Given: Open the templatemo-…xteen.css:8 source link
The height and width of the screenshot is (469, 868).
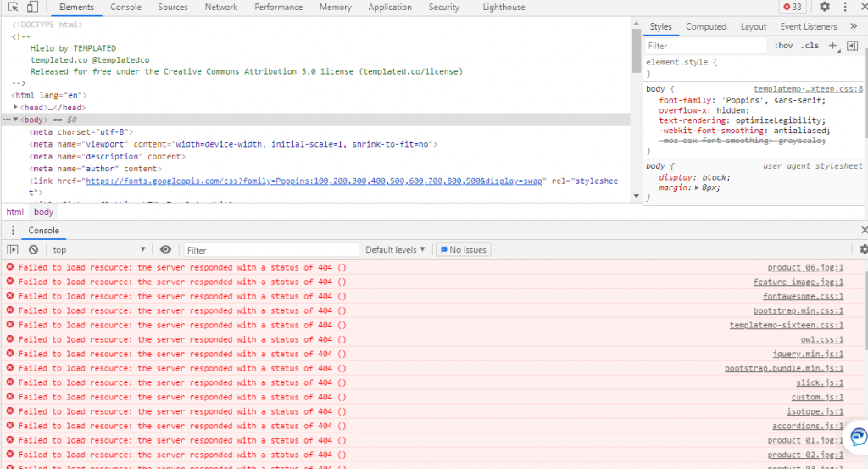Looking at the screenshot, I should [x=808, y=88].
